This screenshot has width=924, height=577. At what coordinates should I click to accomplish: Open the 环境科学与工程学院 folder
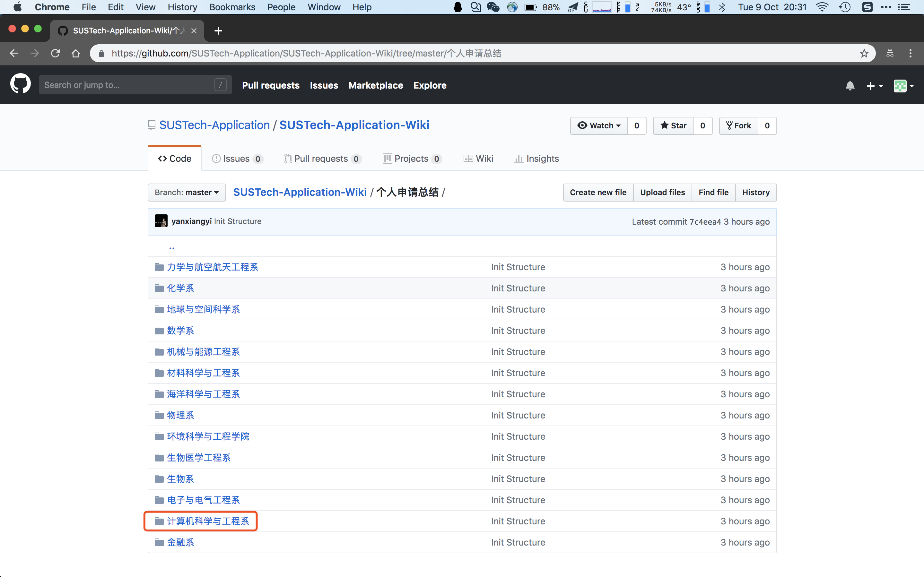208,436
